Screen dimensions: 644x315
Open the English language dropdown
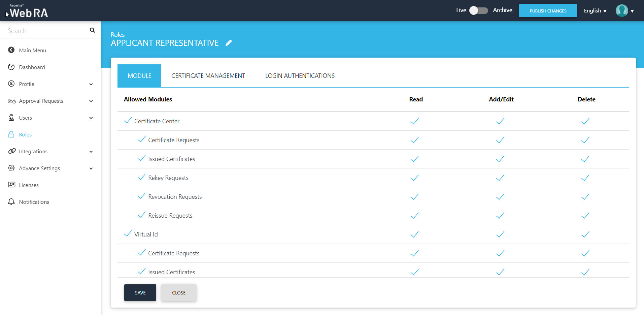pos(595,11)
